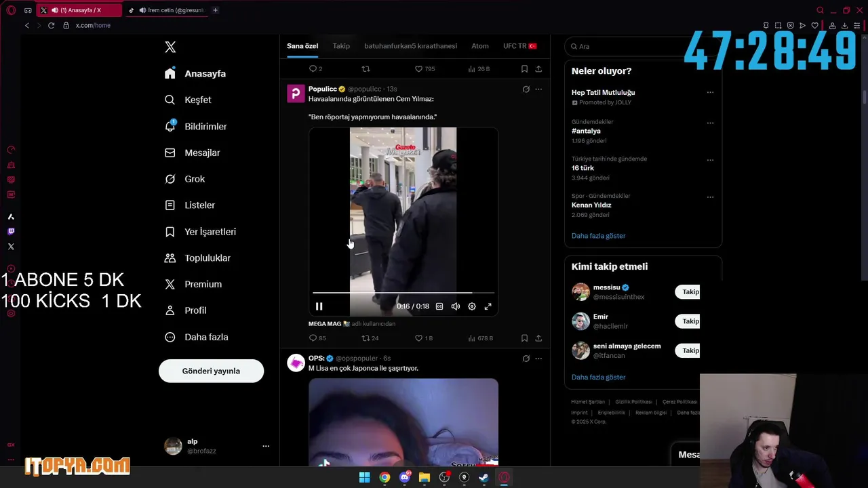Click Daha fazla göster under trends
The height and width of the screenshot is (488, 868).
click(598, 236)
